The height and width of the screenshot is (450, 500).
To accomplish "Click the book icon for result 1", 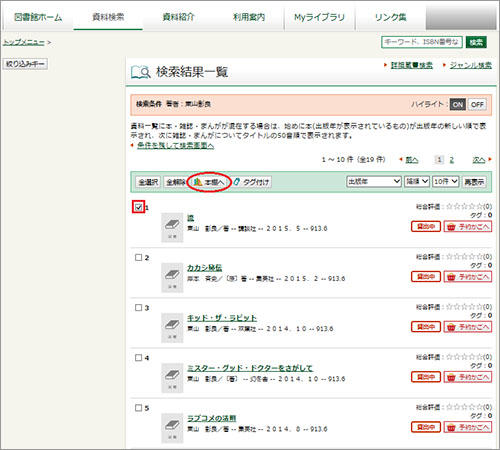I will tap(172, 227).
